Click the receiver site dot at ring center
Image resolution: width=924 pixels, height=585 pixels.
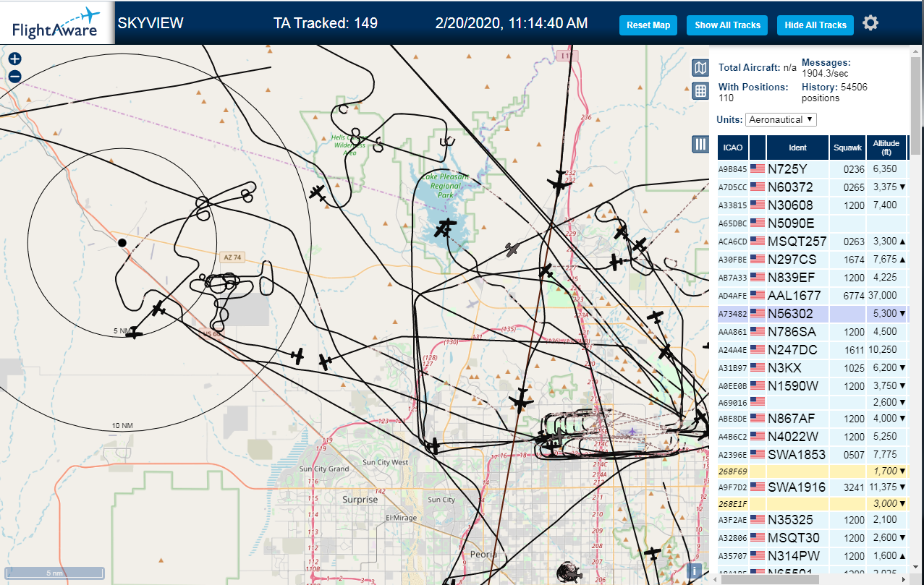point(122,243)
